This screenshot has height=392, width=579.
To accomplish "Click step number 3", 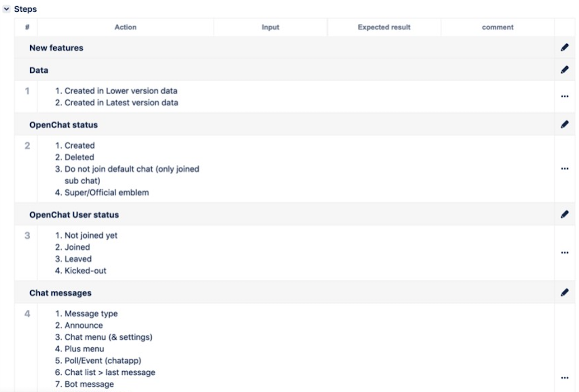I will (x=27, y=236).
